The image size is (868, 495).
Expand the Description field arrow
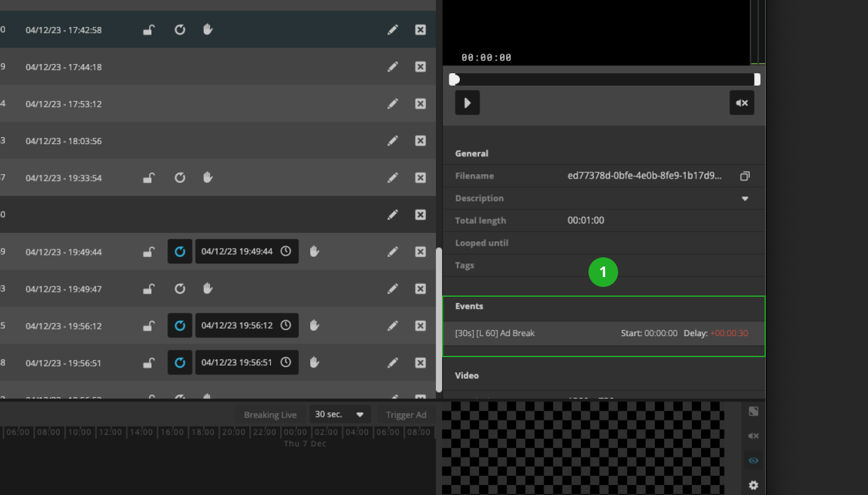click(744, 199)
